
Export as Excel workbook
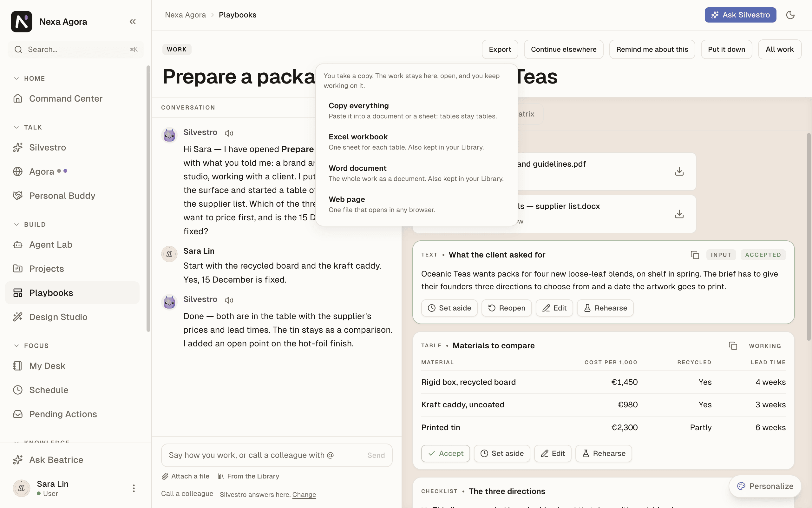[x=416, y=142]
